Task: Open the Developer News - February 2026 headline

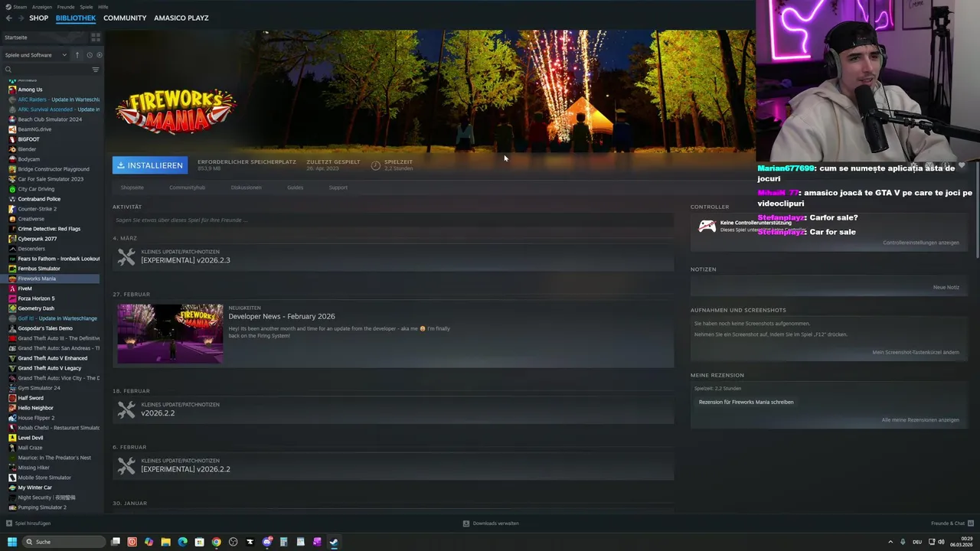Action: (x=282, y=316)
